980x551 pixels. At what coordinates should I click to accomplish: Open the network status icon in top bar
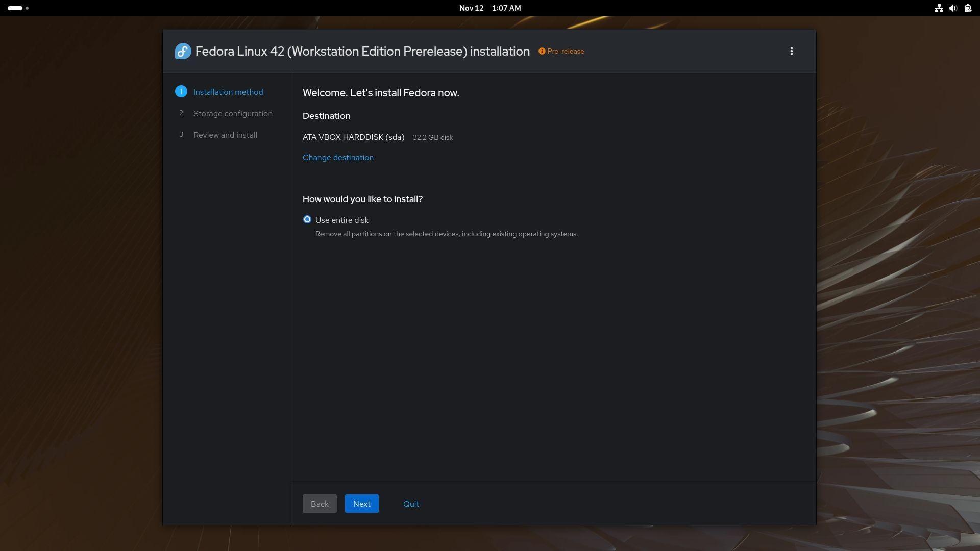pos(938,8)
